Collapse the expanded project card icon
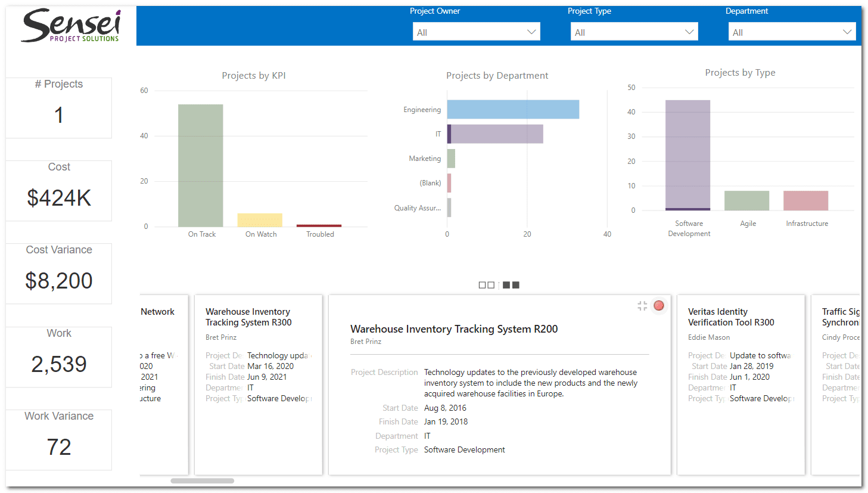Screen dimensions: 868x493 (642, 306)
